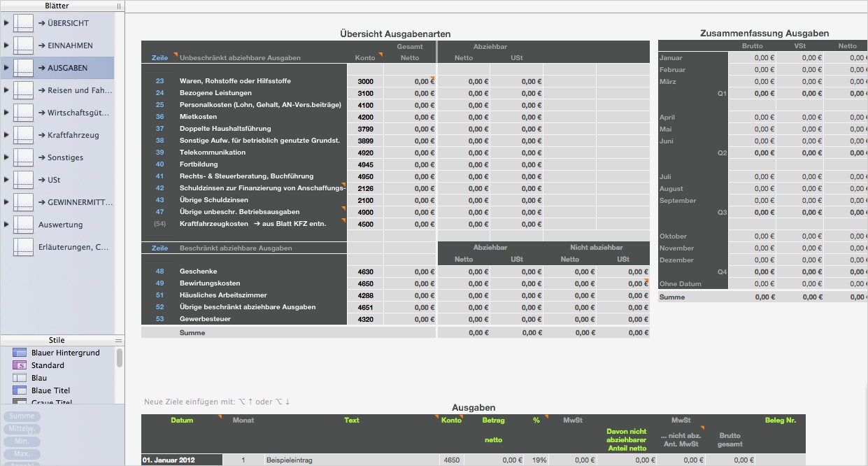Expand the AUSGABEN sheet disclosure triangle
The height and width of the screenshot is (466, 868).
click(x=6, y=68)
